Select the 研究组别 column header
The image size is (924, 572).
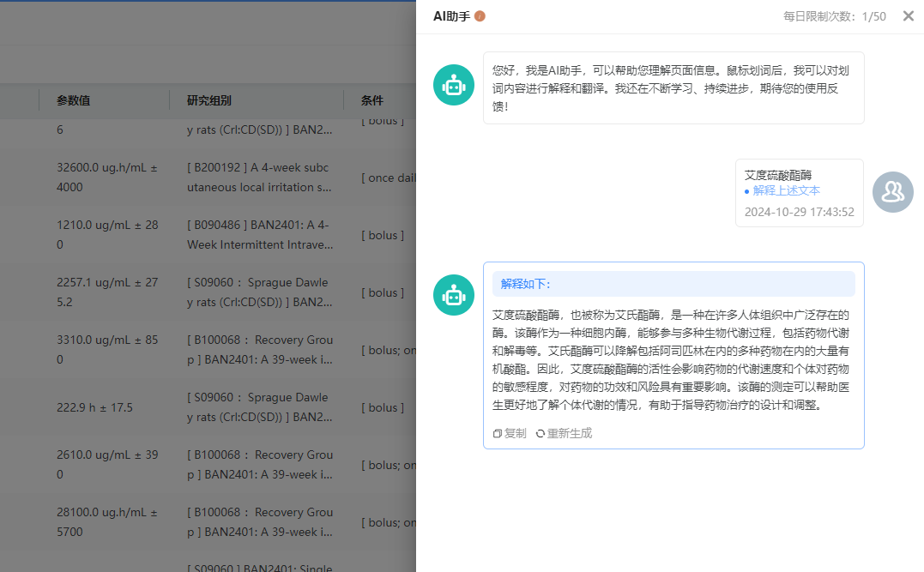click(209, 100)
